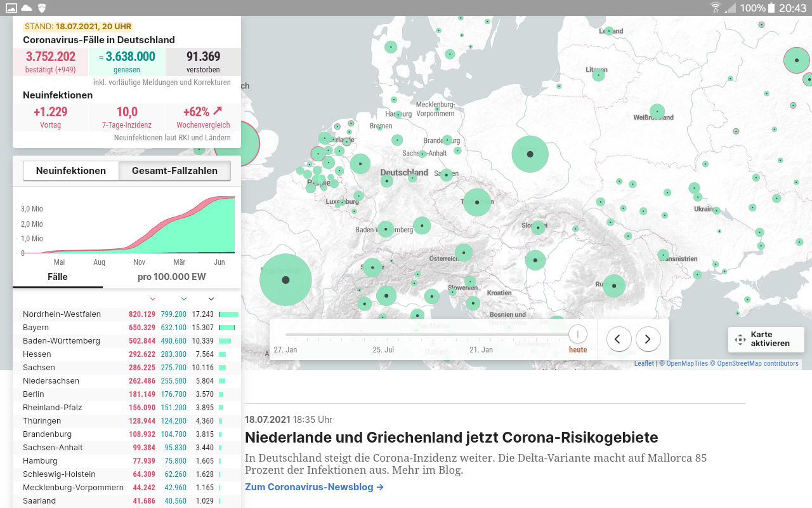Screen dimensions: 812x508
Task: Click the +62% Wochenvergleich value
Action: [x=203, y=112]
